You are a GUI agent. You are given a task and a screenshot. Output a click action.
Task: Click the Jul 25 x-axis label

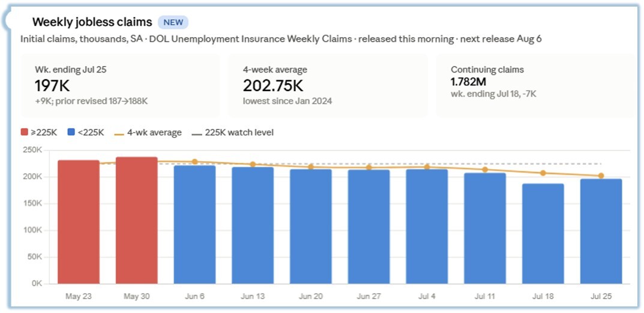click(601, 297)
